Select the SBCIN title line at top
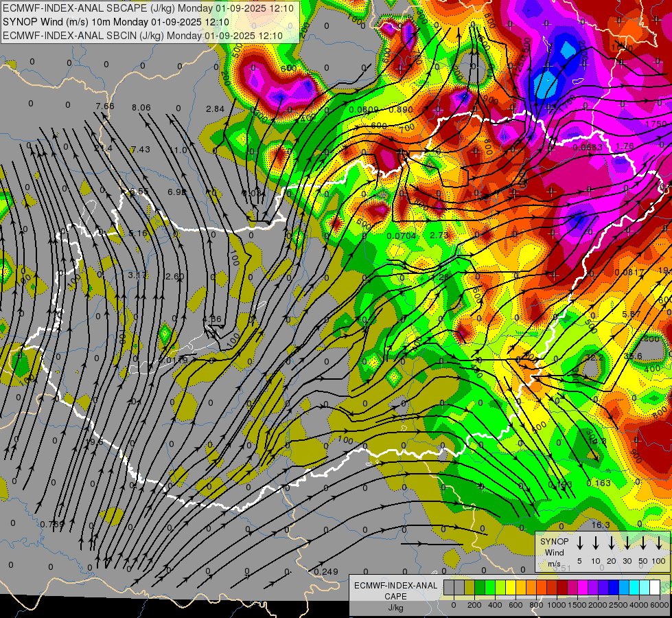This screenshot has width=672, height=618. 143,36
